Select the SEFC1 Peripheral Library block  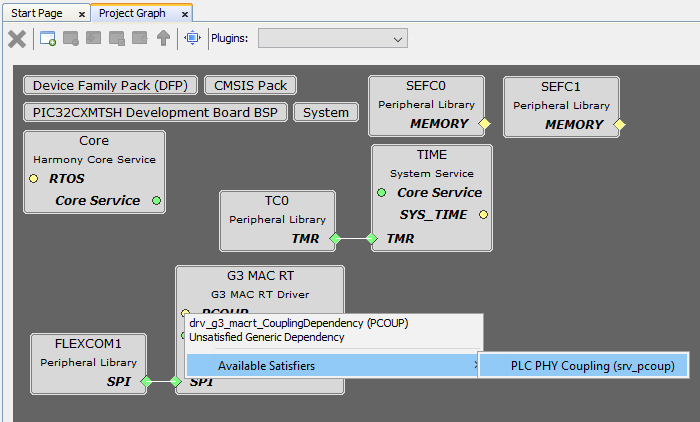[x=561, y=107]
